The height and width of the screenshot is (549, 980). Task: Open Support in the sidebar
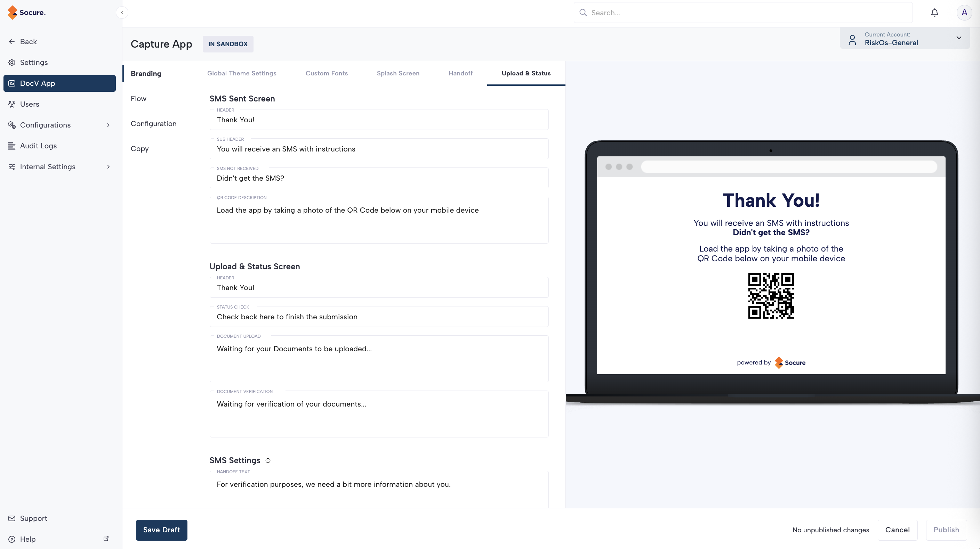33,518
